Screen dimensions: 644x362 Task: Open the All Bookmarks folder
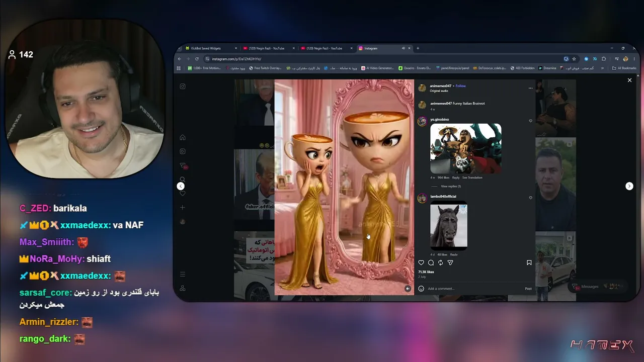point(624,68)
